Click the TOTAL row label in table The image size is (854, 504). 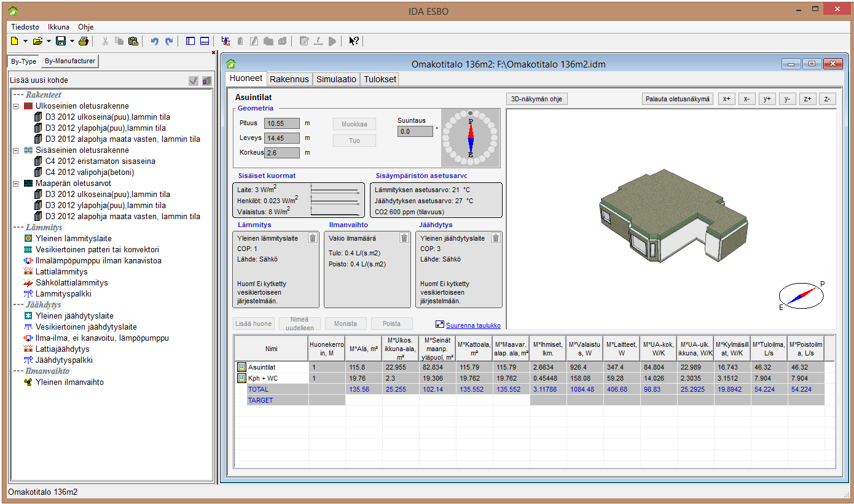(258, 389)
